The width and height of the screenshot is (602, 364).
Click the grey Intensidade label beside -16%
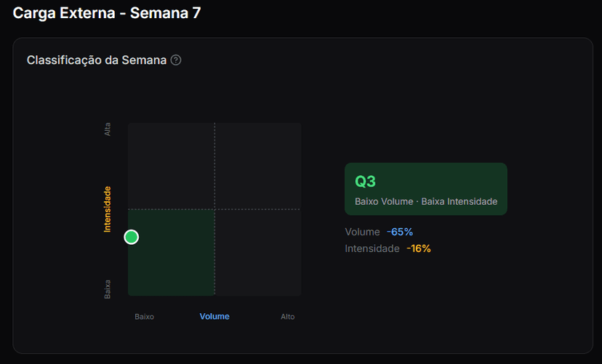pyautogui.click(x=372, y=248)
